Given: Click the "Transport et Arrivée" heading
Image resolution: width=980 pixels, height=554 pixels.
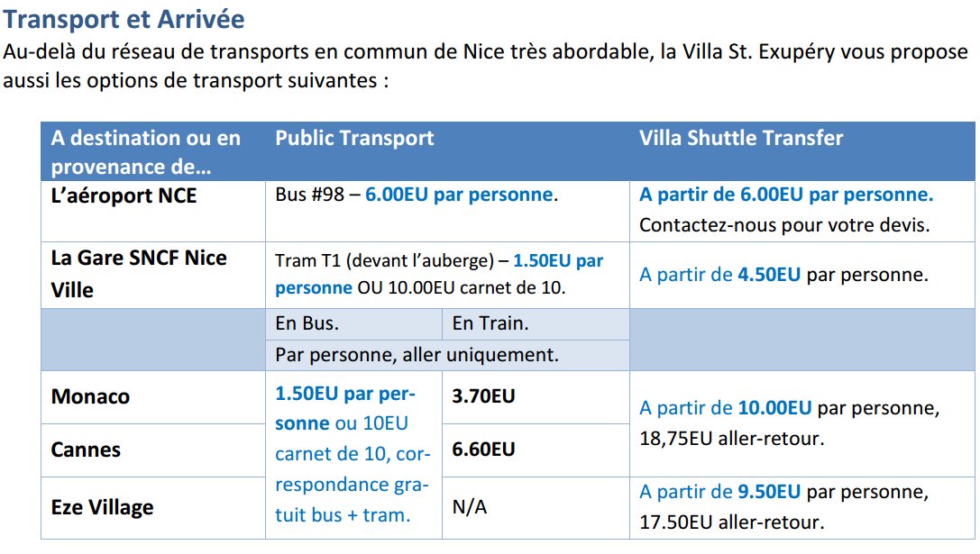Looking at the screenshot, I should [x=124, y=19].
